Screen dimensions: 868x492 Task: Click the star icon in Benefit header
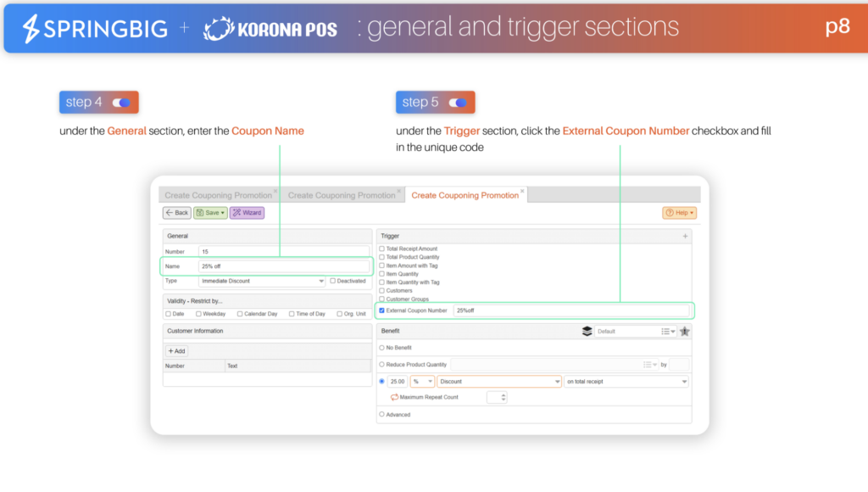[685, 332]
